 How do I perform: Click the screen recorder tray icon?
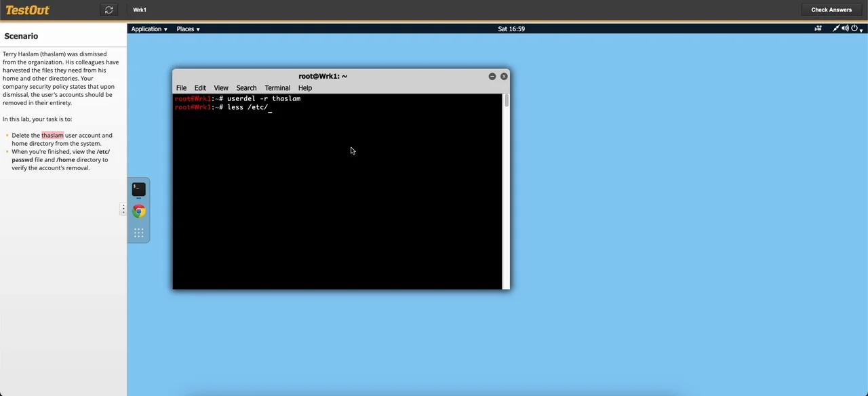818,28
